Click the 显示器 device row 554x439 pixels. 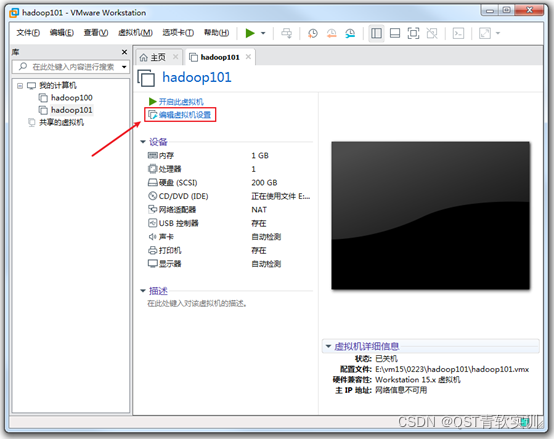(229, 264)
